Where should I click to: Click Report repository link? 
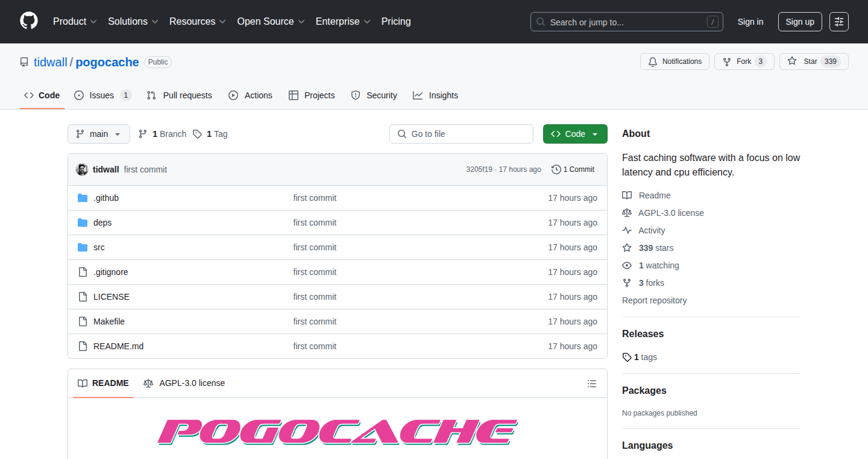pos(654,300)
